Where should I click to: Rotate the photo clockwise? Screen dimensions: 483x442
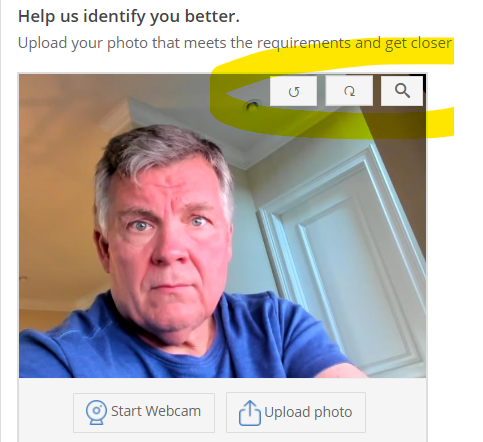[x=349, y=91]
